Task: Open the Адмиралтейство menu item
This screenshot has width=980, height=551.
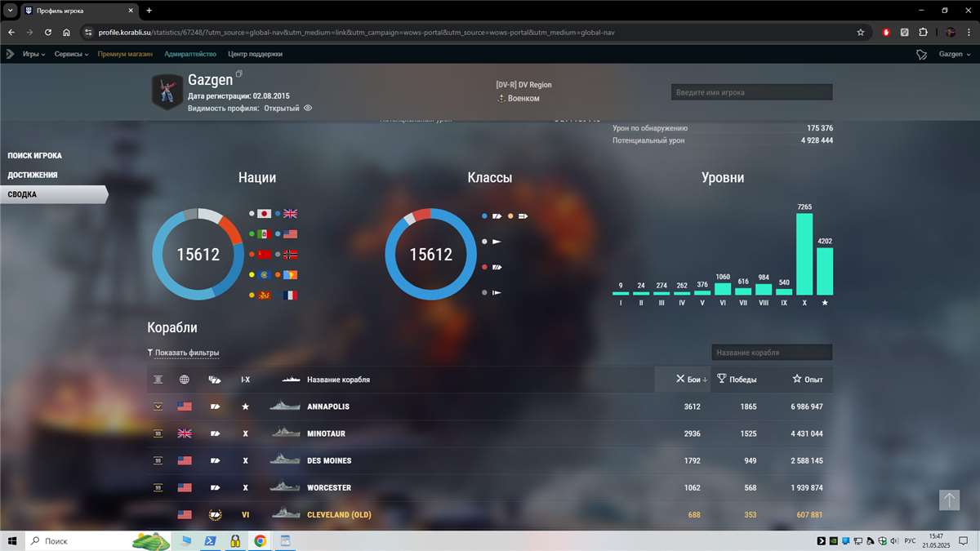Action: pyautogui.click(x=193, y=54)
